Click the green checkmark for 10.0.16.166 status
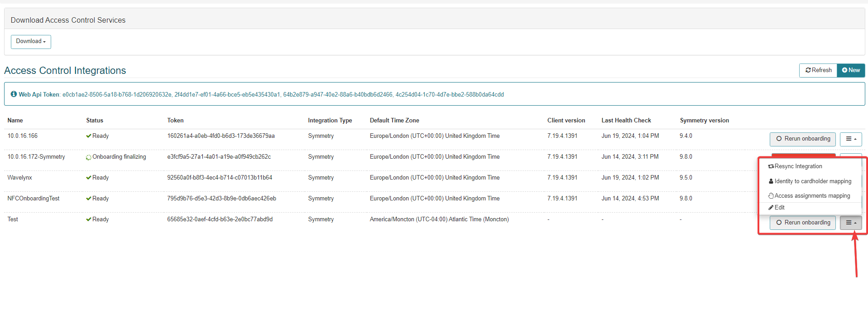The height and width of the screenshot is (331, 868). (x=89, y=136)
